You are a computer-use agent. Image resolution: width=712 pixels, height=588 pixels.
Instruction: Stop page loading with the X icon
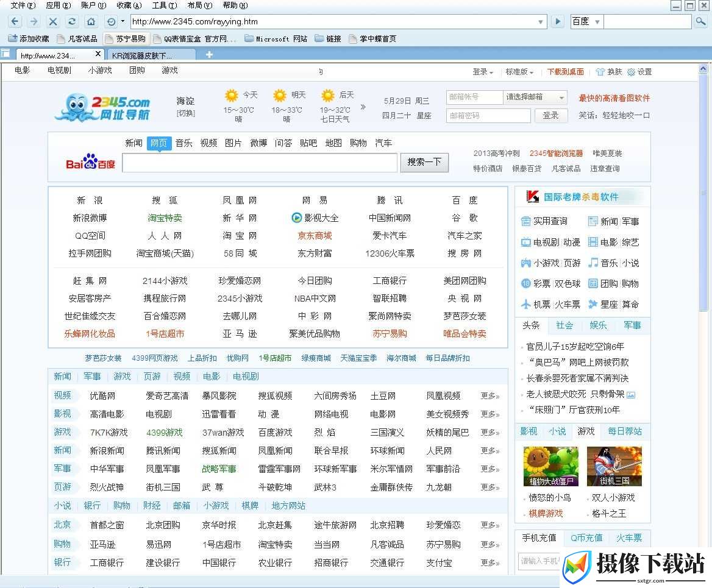(x=52, y=21)
